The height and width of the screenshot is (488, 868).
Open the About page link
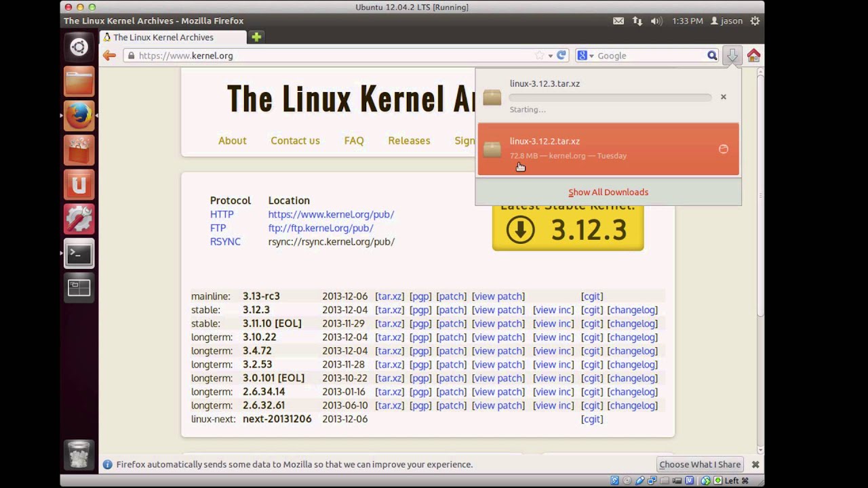232,140
